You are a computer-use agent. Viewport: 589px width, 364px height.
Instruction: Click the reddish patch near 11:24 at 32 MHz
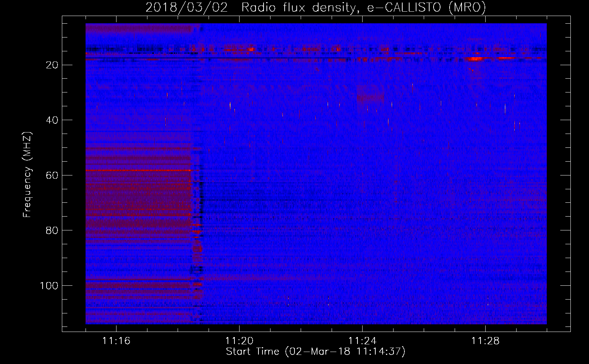pyautogui.click(x=370, y=97)
